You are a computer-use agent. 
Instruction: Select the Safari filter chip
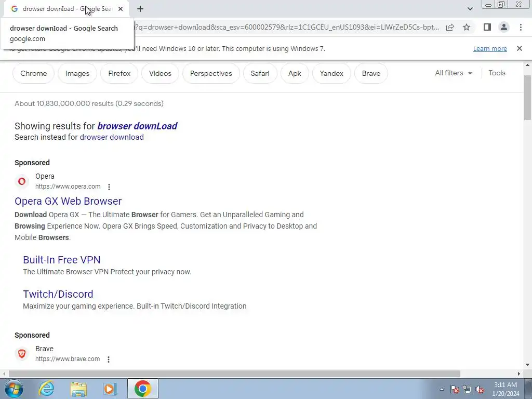coord(260,73)
